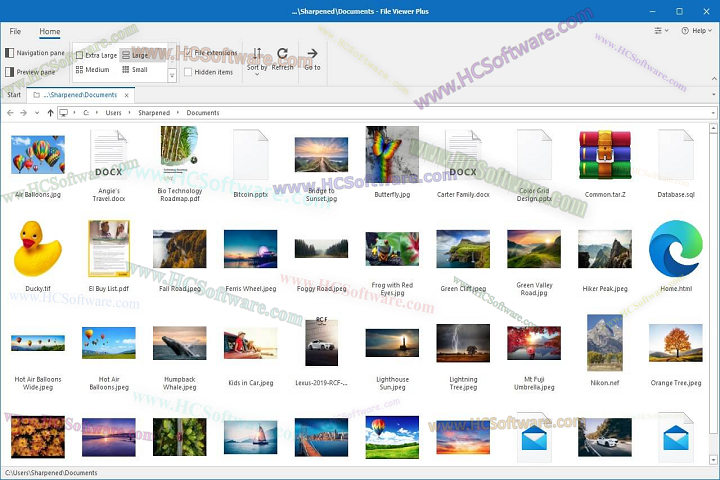Click the vertical scrollbar thumb

(713, 282)
